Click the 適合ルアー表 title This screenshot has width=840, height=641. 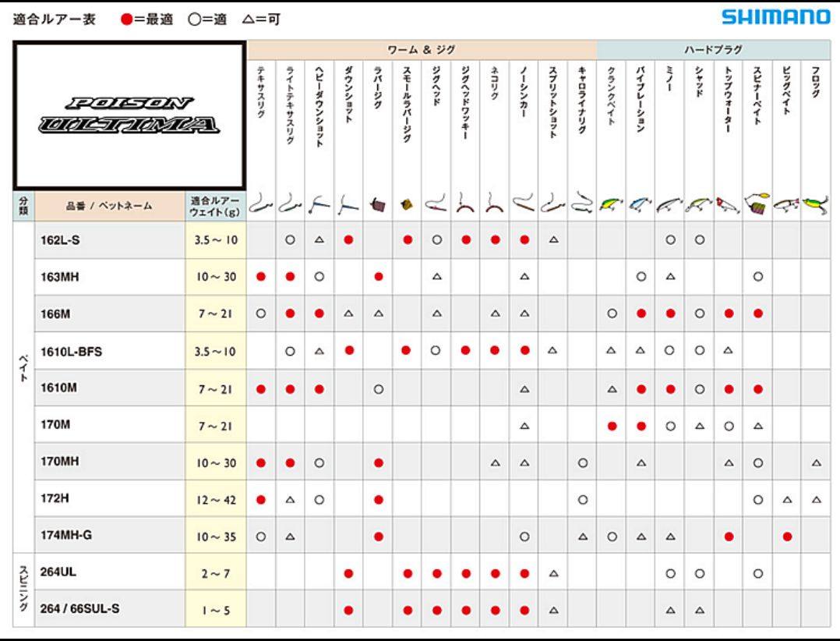click(x=54, y=19)
